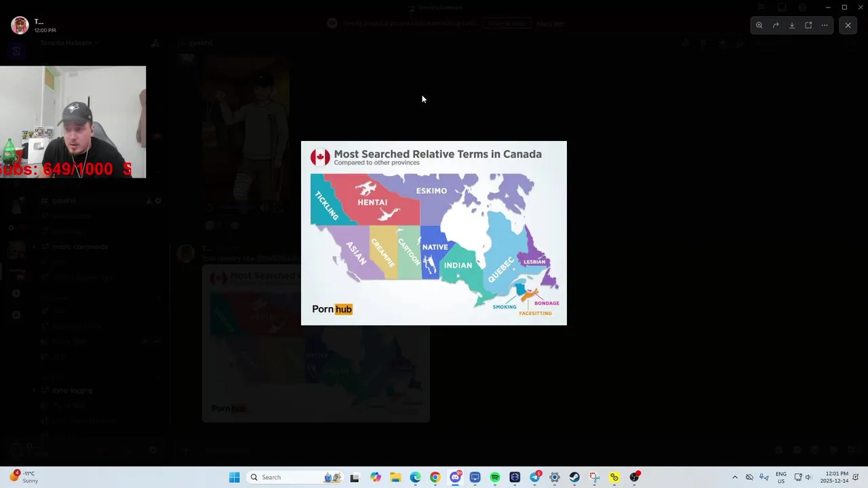Open the clock showing 12:01 PM
868x488 pixels.
tap(834, 477)
